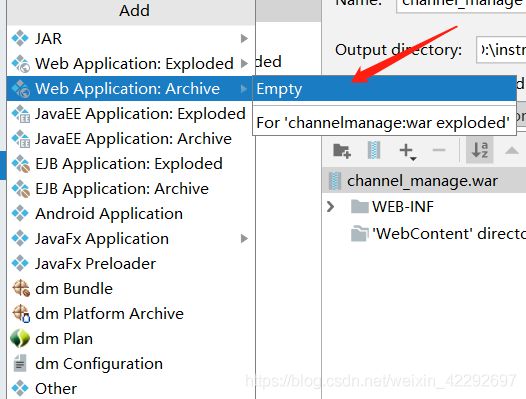Screen dimensions: 526x399
Task: Click the dm Configuration file icon
Action: 20,363
